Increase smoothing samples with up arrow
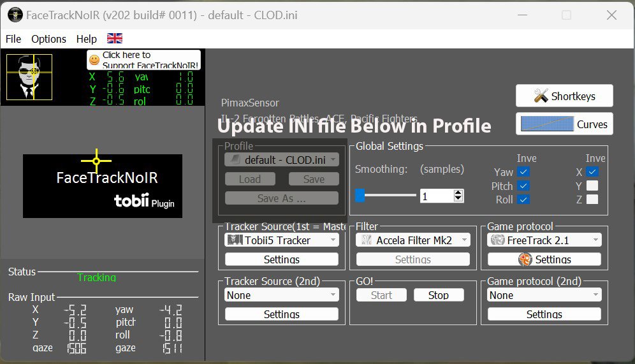Screen dimensions: 635x364 pyautogui.click(x=458, y=193)
